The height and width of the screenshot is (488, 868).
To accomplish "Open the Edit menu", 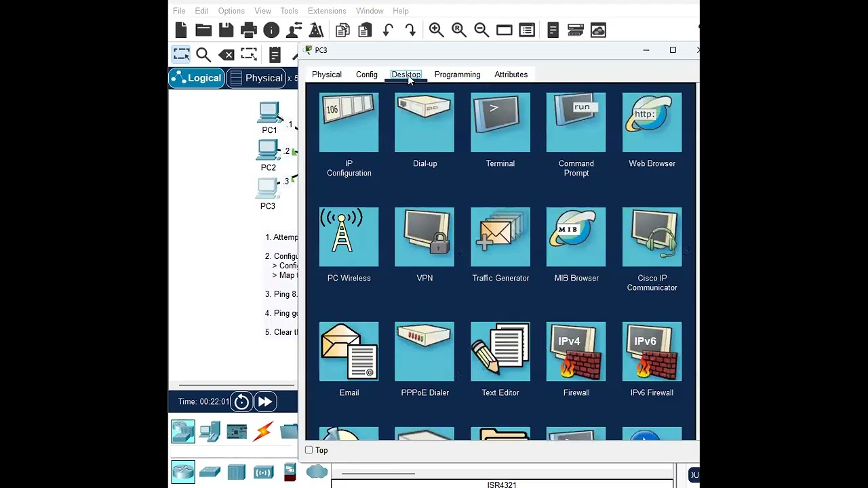I will [201, 11].
